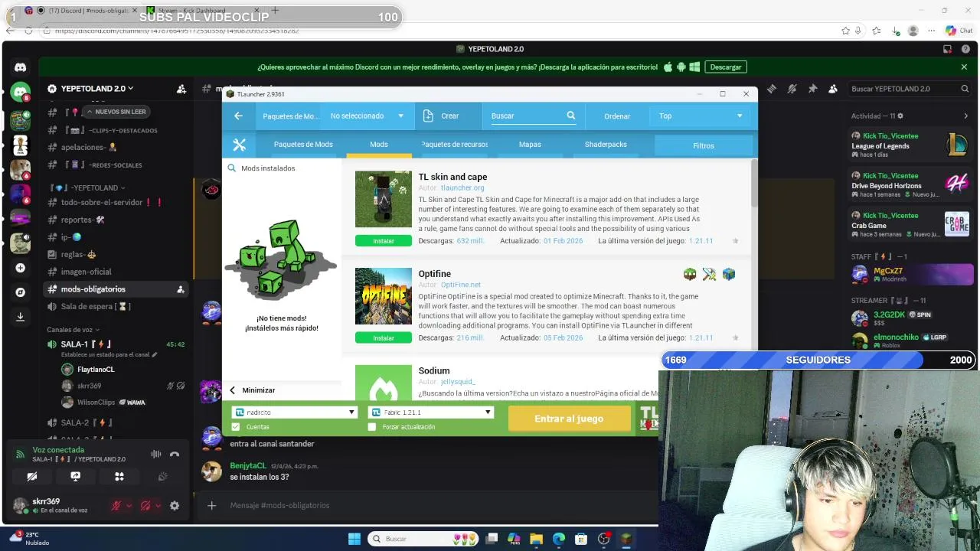This screenshot has width=980, height=551.
Task: Open Discord direct messages home icon
Action: tap(20, 67)
